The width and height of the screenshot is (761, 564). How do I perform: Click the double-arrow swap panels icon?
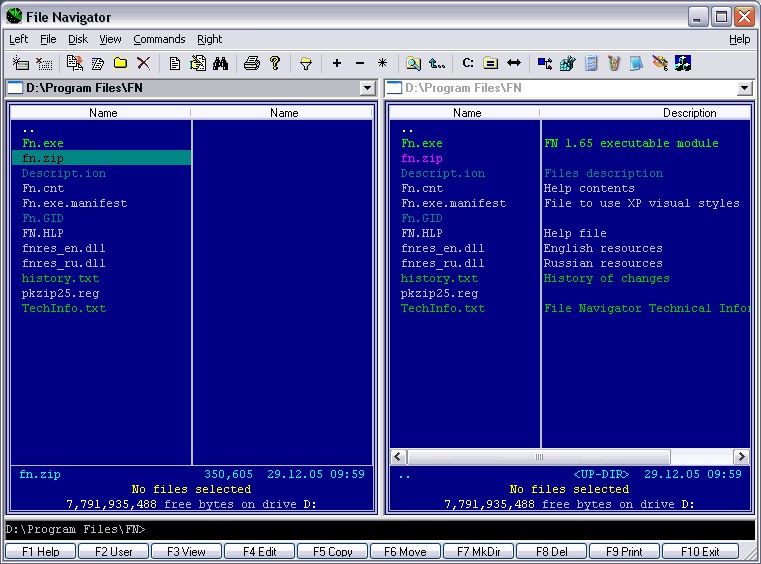pyautogui.click(x=514, y=63)
